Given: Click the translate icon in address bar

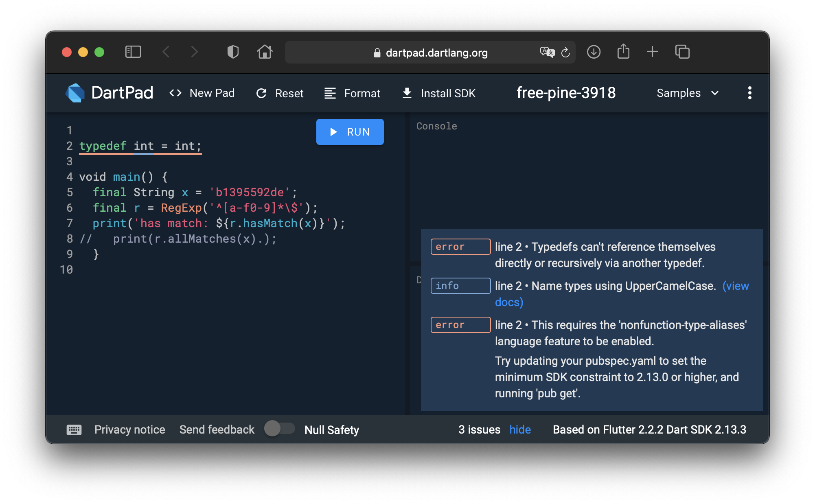Looking at the screenshot, I should 547,52.
